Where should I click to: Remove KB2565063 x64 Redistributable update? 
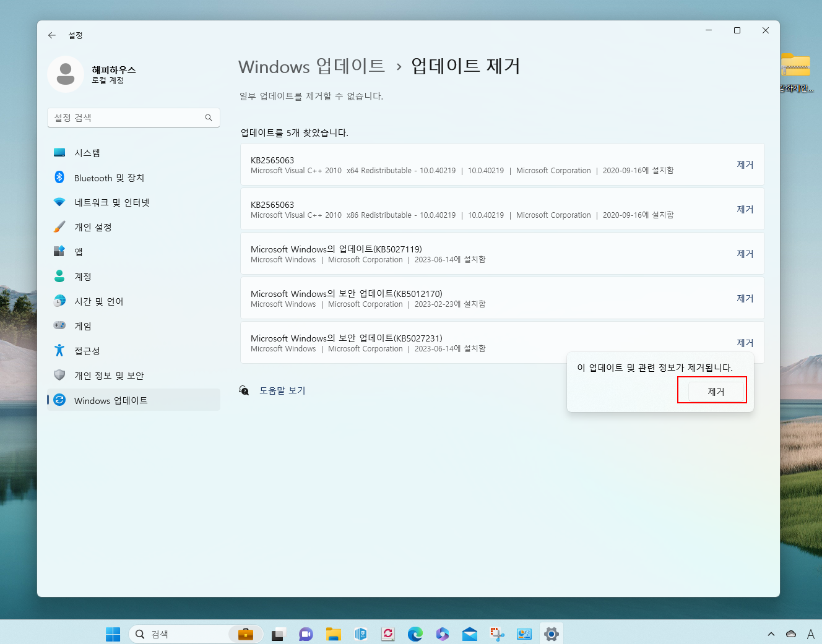[x=745, y=165]
